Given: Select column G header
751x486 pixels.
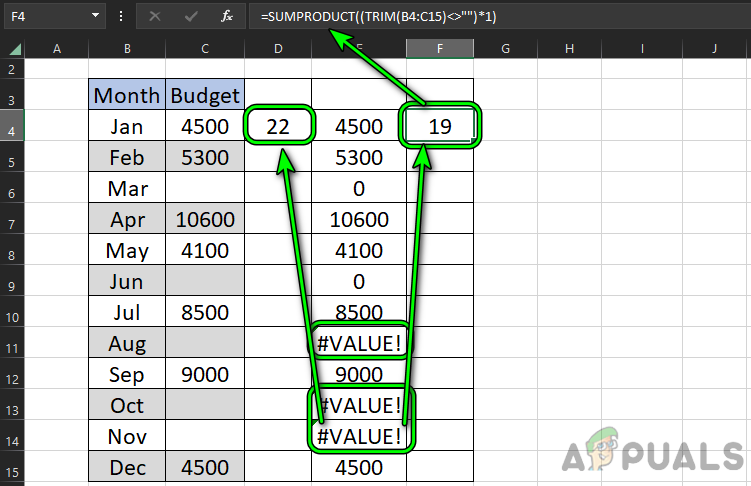Looking at the screenshot, I should point(505,49).
